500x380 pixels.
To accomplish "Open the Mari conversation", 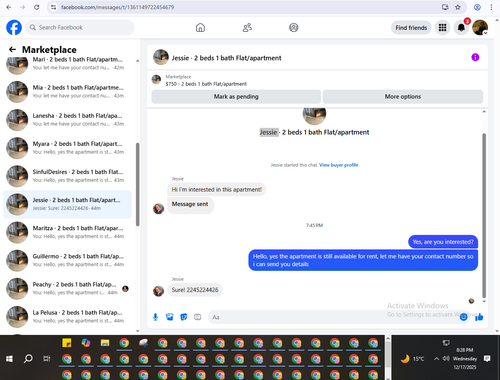I will [68, 64].
